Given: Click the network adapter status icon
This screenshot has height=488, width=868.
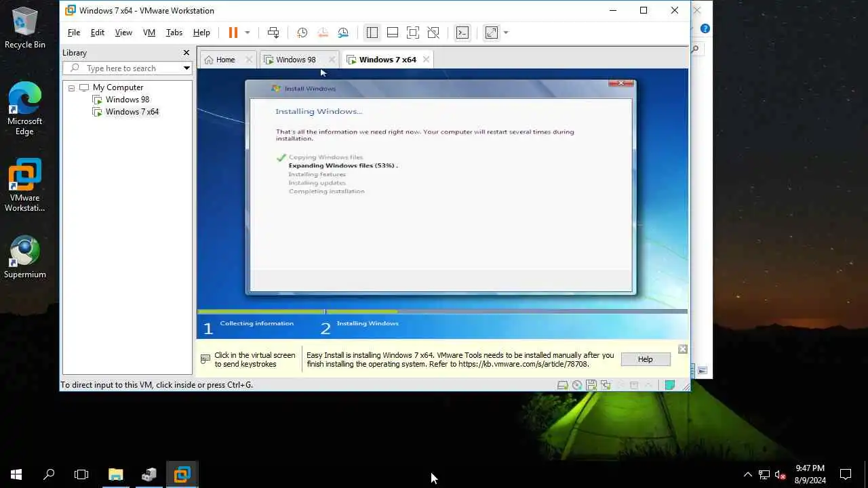Looking at the screenshot, I should pyautogui.click(x=605, y=385).
